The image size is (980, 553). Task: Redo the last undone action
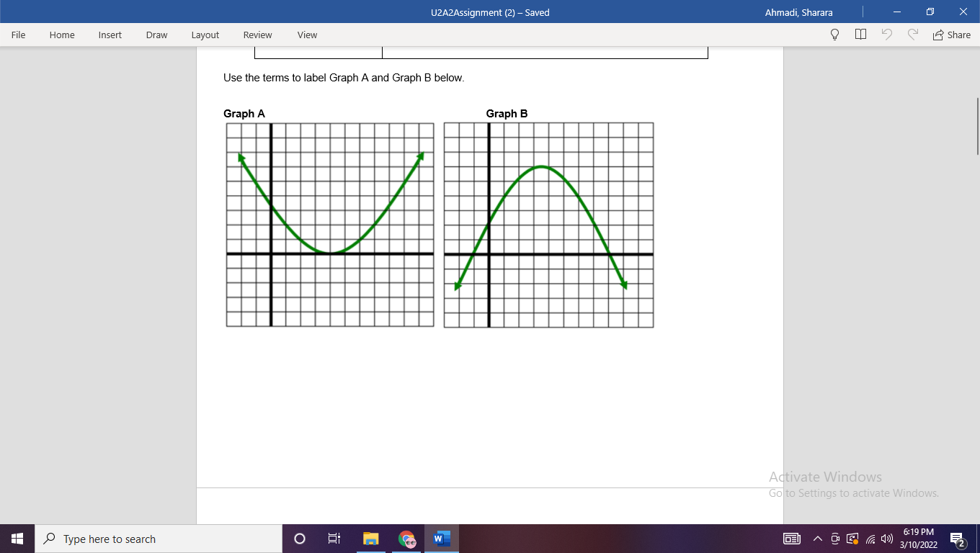click(913, 35)
